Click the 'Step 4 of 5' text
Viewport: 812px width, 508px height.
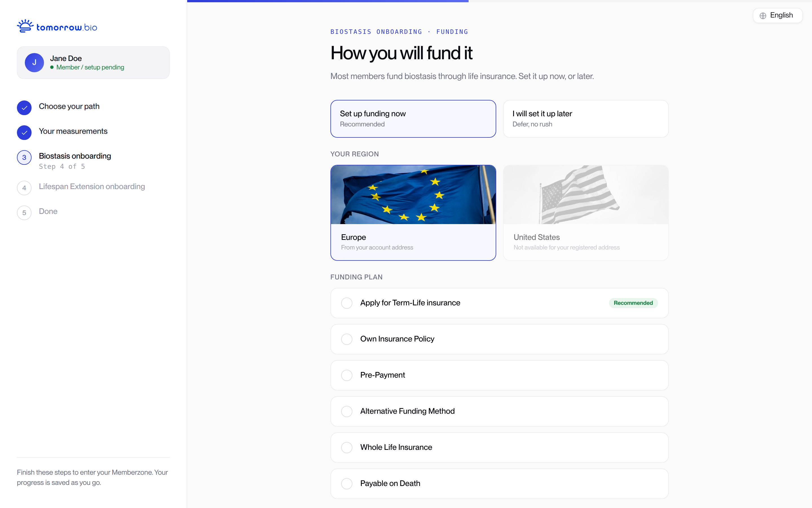click(62, 167)
